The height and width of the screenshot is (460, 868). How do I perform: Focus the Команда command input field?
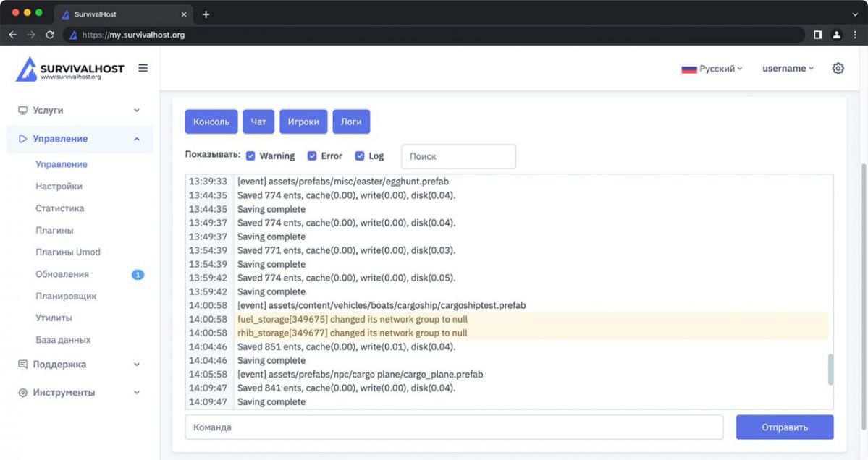(x=454, y=427)
